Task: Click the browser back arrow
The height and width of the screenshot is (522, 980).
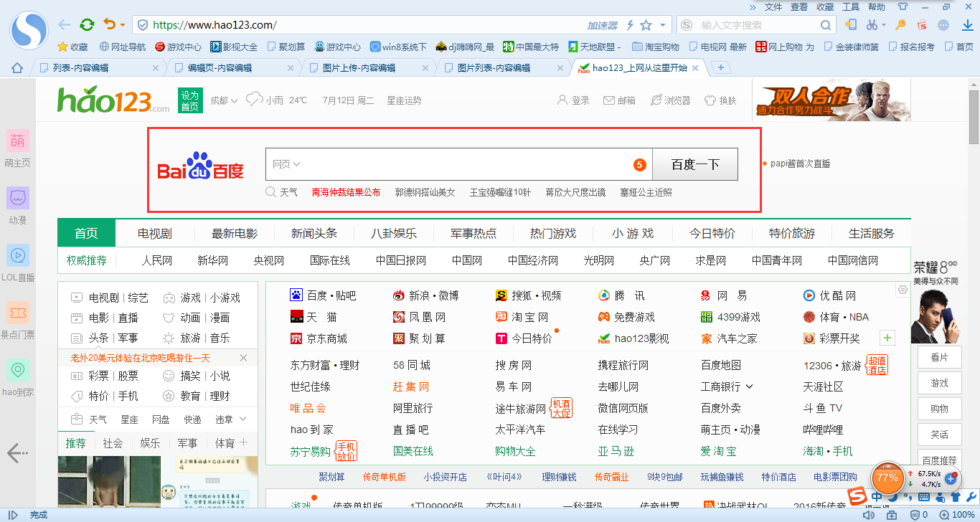Action: [64, 24]
